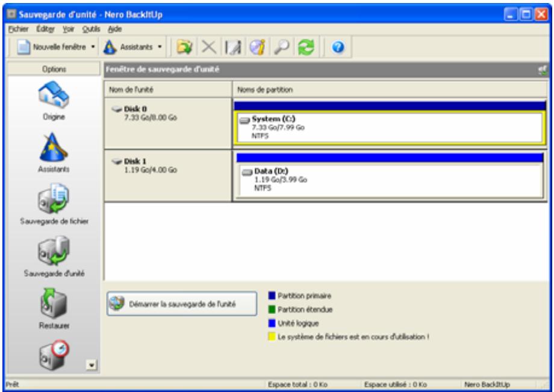The image size is (554, 392).
Task: Click the green refresh arrows icon
Action: pyautogui.click(x=306, y=47)
